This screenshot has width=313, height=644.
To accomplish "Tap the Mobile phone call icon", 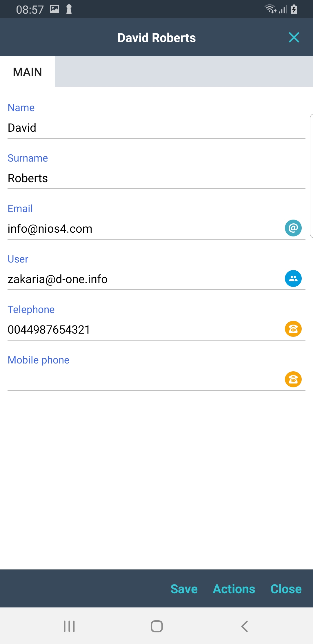I will [293, 379].
